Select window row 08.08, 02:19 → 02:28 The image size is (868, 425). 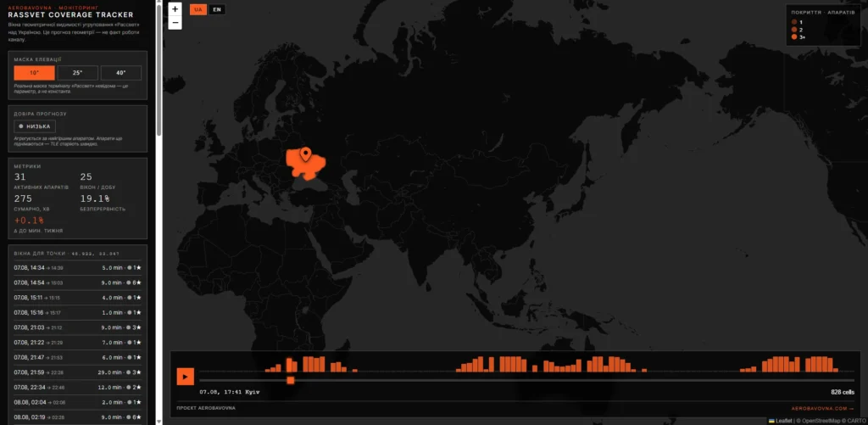[x=77, y=417]
